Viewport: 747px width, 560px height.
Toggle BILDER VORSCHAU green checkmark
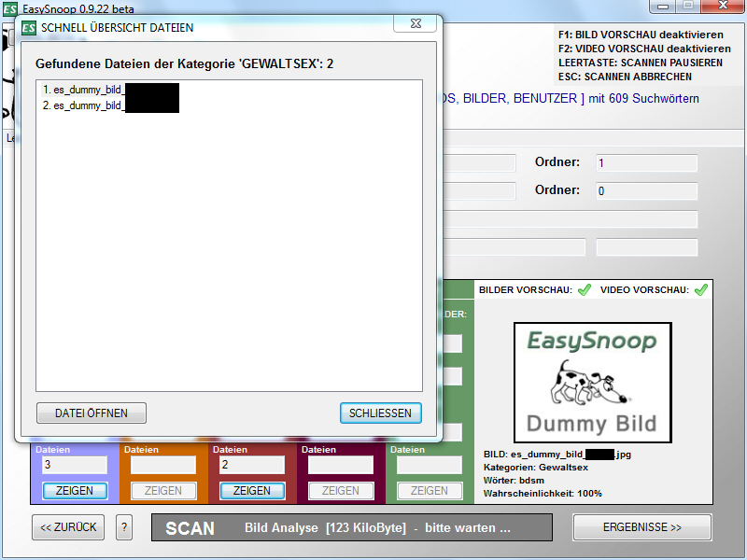[585, 289]
